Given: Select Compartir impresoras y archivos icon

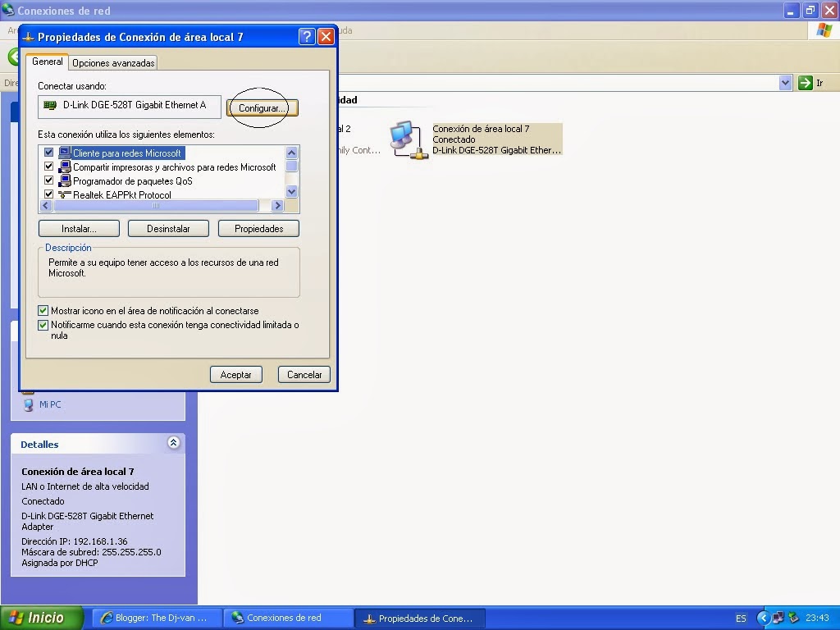Looking at the screenshot, I should [x=64, y=167].
